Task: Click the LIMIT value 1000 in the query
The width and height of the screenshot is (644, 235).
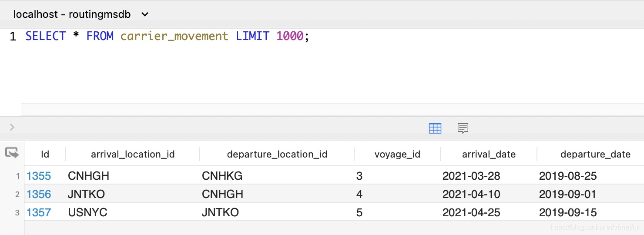Action: (290, 36)
